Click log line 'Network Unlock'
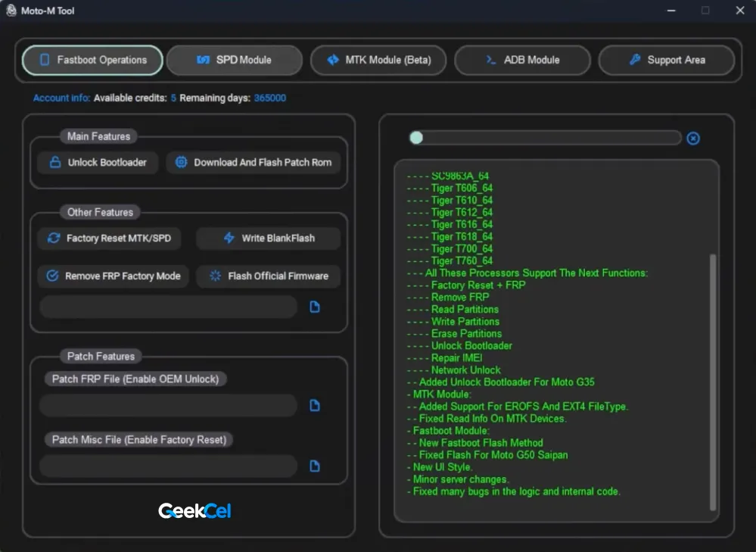Screen dimensions: 756x552 pyautogui.click(x=465, y=370)
